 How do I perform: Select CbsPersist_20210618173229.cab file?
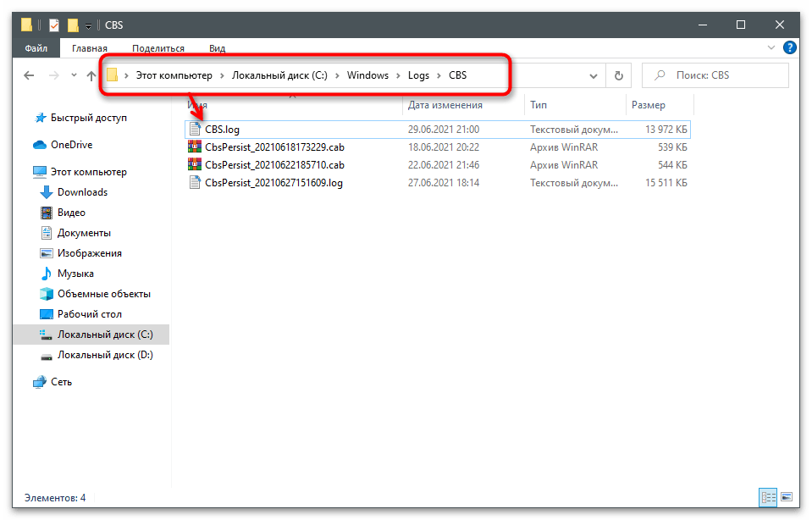438,147
